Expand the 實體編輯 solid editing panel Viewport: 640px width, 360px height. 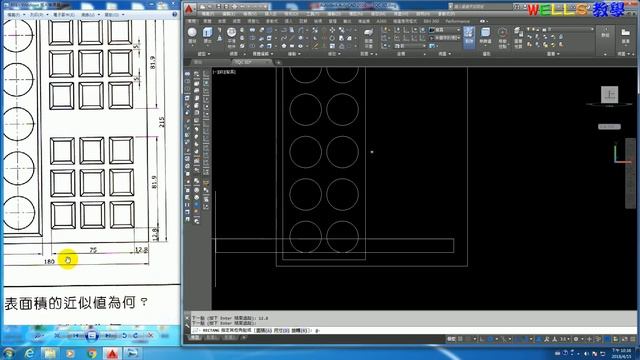(x=262, y=54)
